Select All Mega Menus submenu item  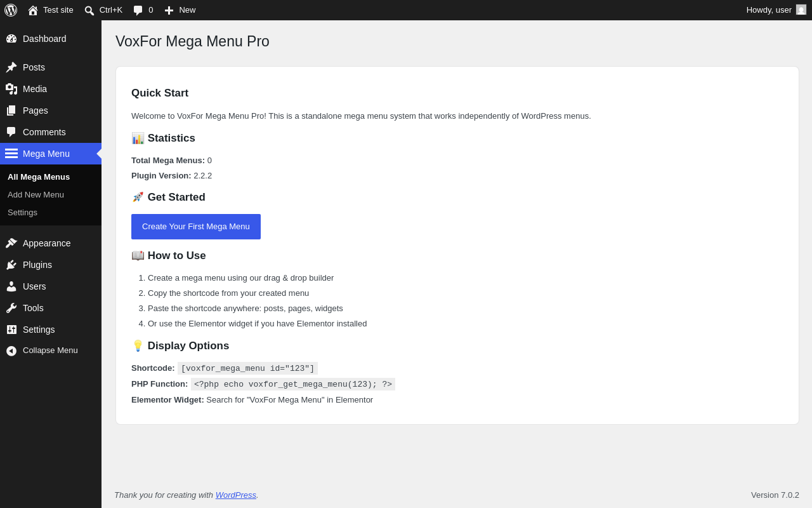39,177
